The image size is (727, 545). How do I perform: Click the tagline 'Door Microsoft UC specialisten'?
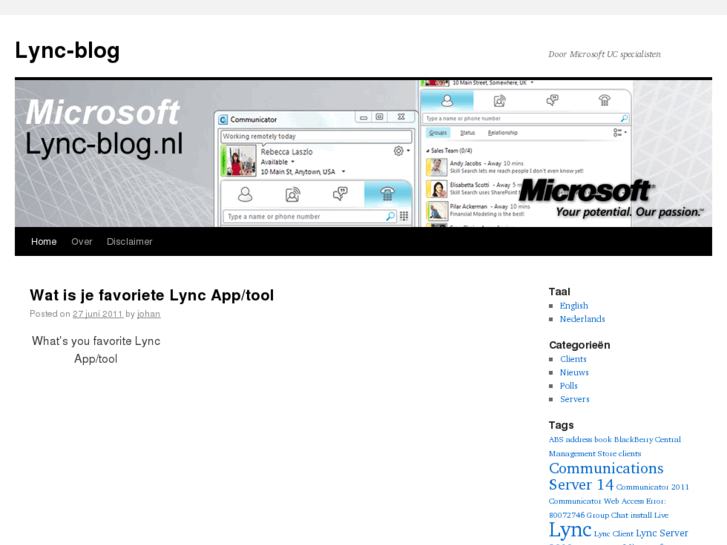(x=604, y=54)
